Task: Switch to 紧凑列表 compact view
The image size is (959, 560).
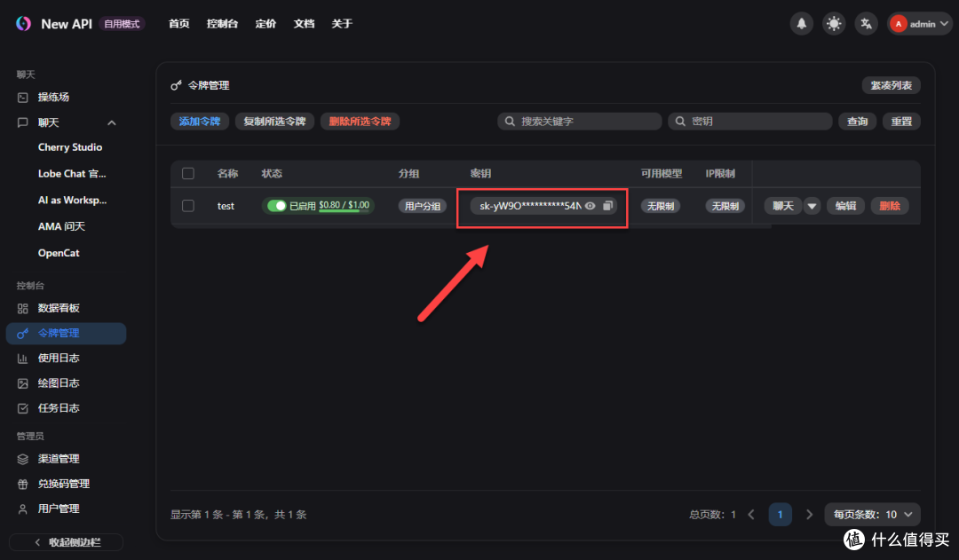Action: (892, 85)
